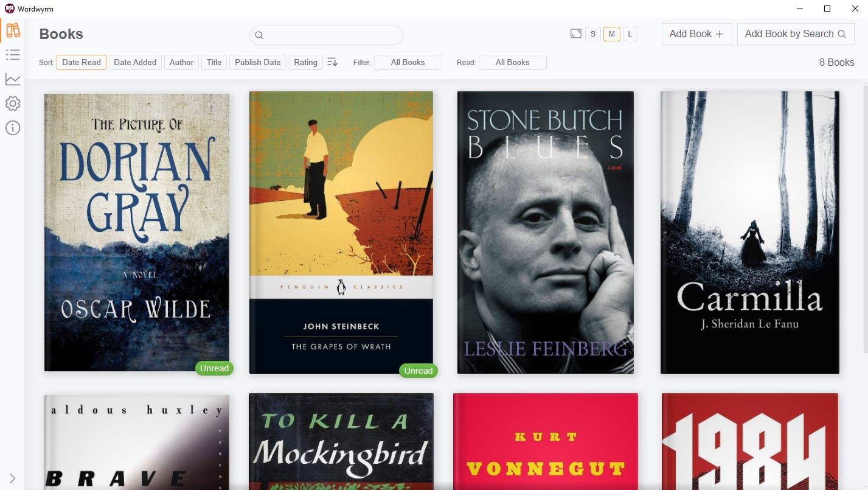Click Unread badge on Dorian Gray
868x490 pixels.
[x=214, y=368]
